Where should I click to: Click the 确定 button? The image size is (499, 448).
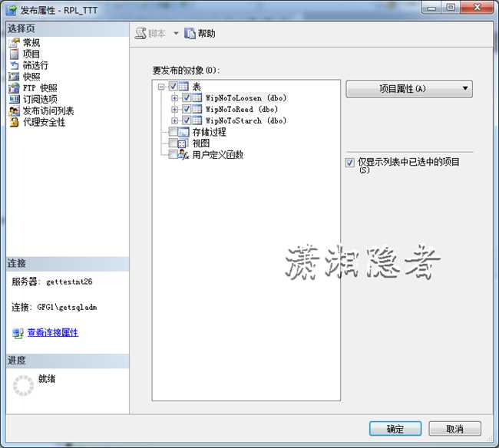(395, 429)
